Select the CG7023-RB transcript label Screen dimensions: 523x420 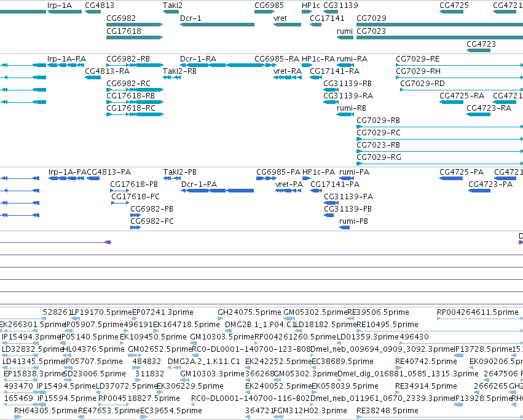point(378,145)
